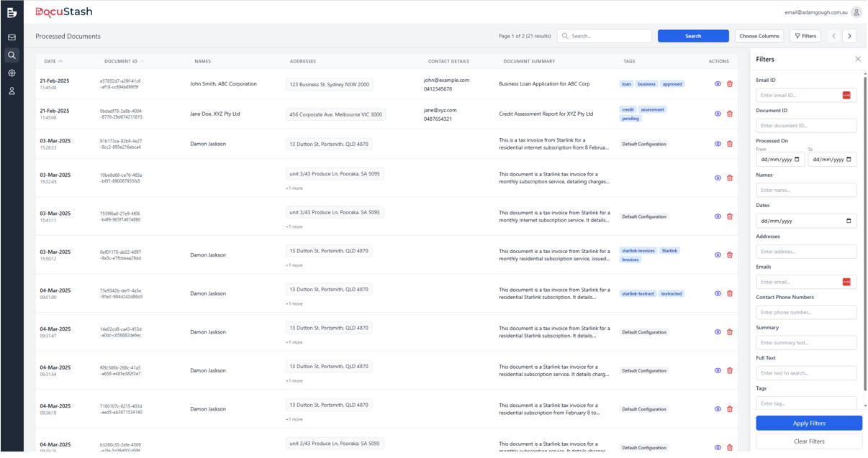This screenshot has width=868, height=458.
Task: Toggle the Filters button in header
Action: [805, 36]
